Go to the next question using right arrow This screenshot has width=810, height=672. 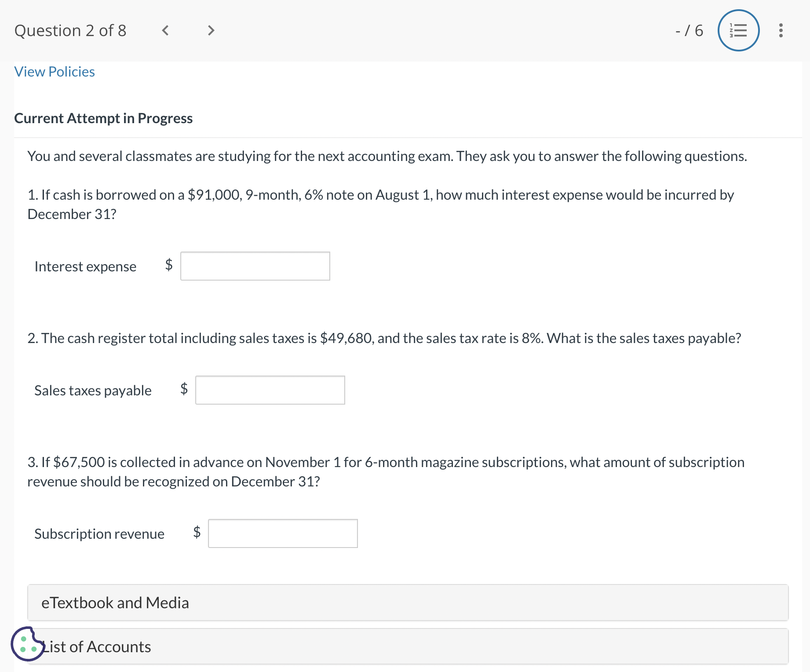tap(211, 30)
